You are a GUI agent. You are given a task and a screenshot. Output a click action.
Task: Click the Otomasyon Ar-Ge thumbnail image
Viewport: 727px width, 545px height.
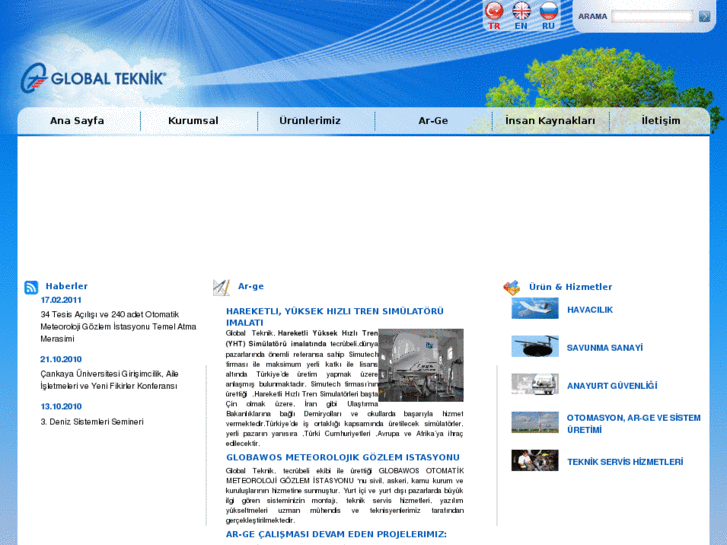tap(535, 423)
